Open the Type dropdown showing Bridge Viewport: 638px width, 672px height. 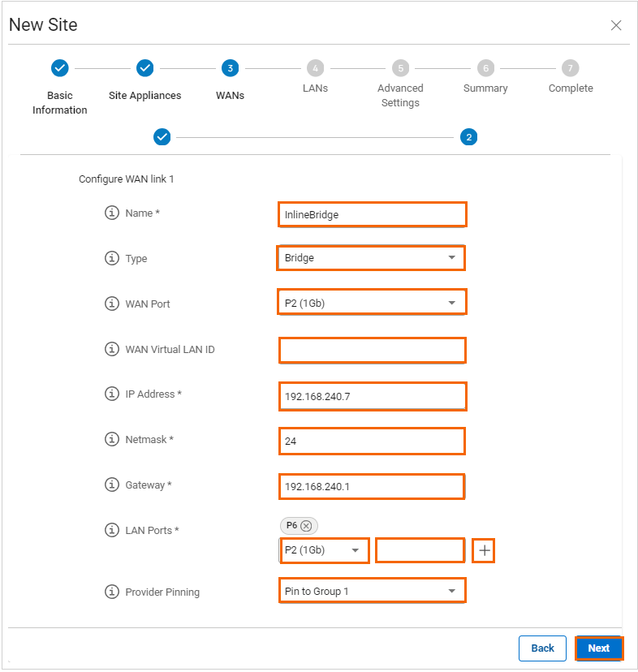pyautogui.click(x=371, y=258)
